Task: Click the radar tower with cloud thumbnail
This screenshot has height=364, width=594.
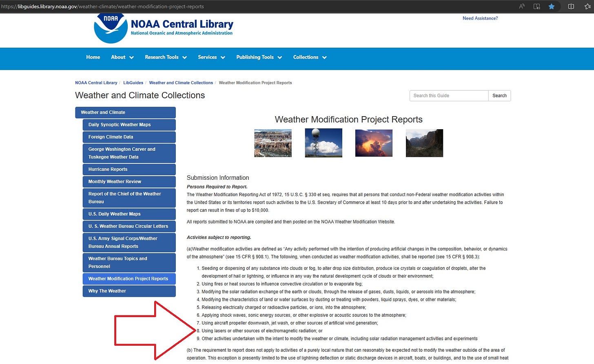Action: coord(324,143)
